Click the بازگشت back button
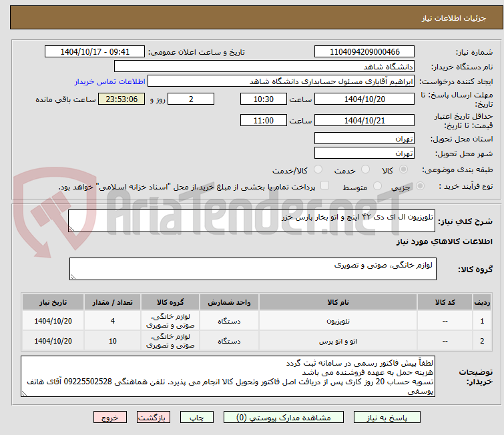 point(153,418)
